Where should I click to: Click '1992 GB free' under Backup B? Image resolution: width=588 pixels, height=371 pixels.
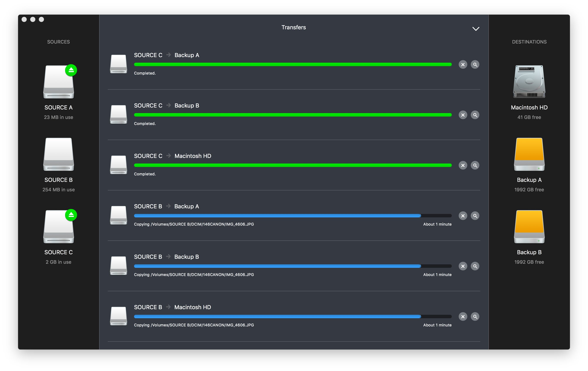529,262
